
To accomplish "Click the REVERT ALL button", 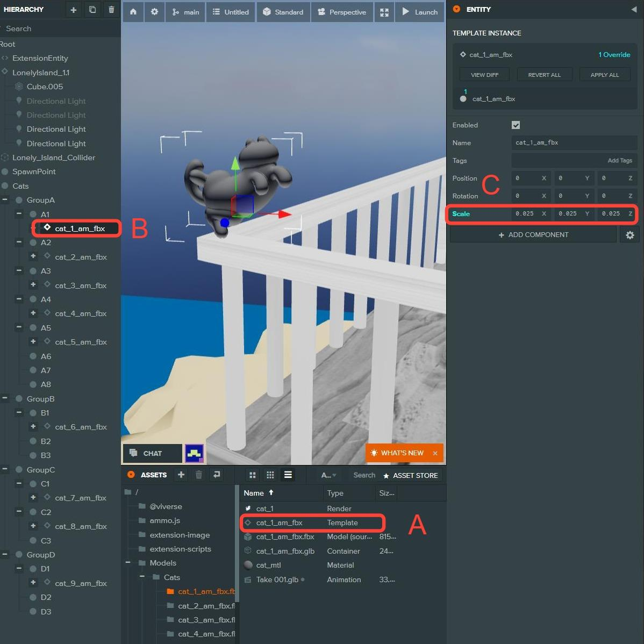I will click(x=544, y=75).
